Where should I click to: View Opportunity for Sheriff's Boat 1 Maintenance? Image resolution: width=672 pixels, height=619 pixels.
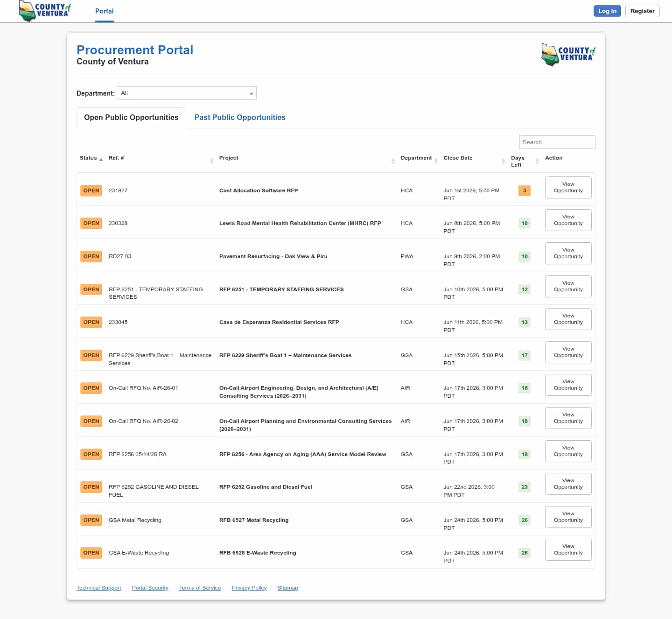pyautogui.click(x=568, y=352)
